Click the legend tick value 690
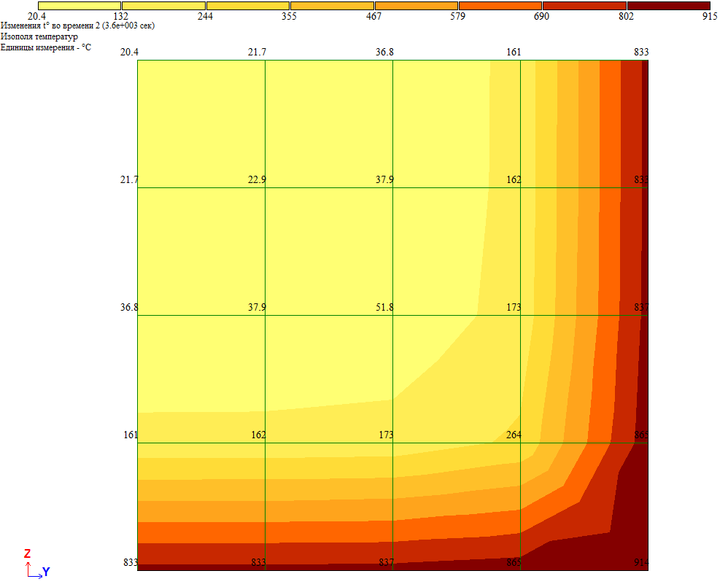The height and width of the screenshot is (587, 728). click(x=541, y=16)
